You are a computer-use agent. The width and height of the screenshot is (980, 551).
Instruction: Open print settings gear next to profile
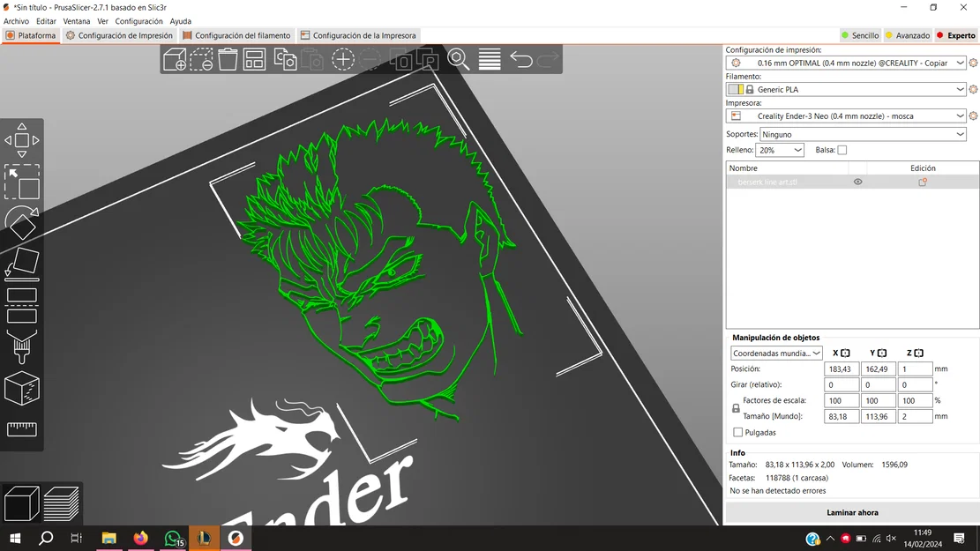pyautogui.click(x=973, y=63)
